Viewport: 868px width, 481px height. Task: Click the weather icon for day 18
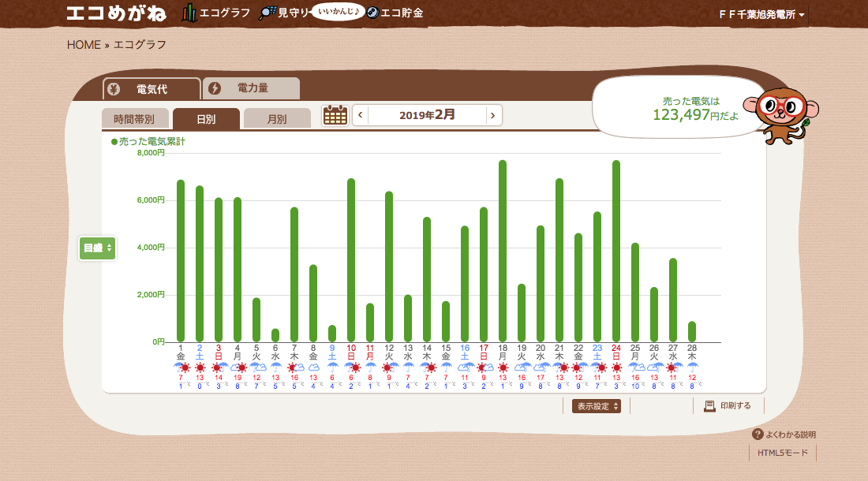[503, 367]
